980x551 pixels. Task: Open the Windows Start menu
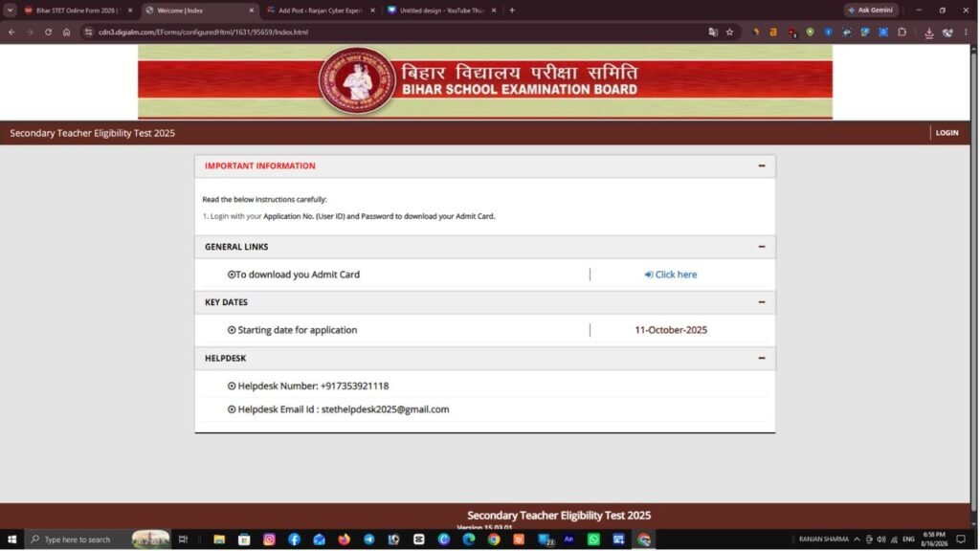coord(11,540)
